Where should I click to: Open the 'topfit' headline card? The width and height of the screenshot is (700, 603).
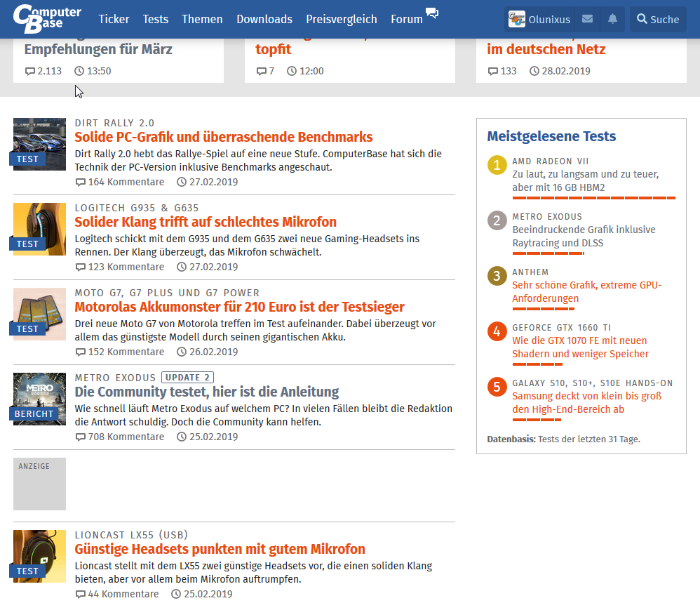[274, 49]
